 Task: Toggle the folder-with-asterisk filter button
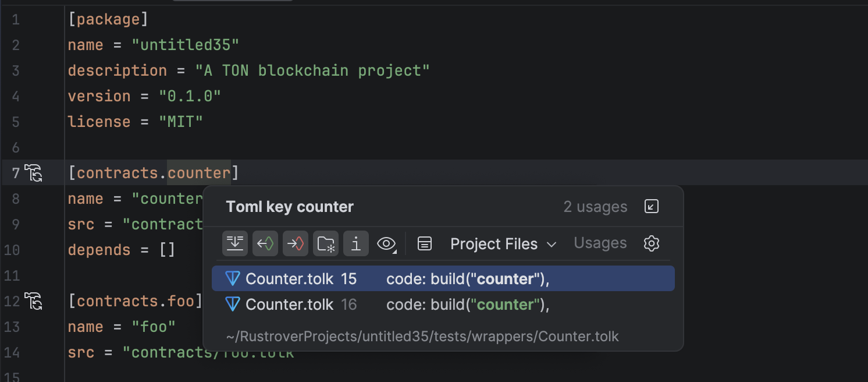[326, 243]
